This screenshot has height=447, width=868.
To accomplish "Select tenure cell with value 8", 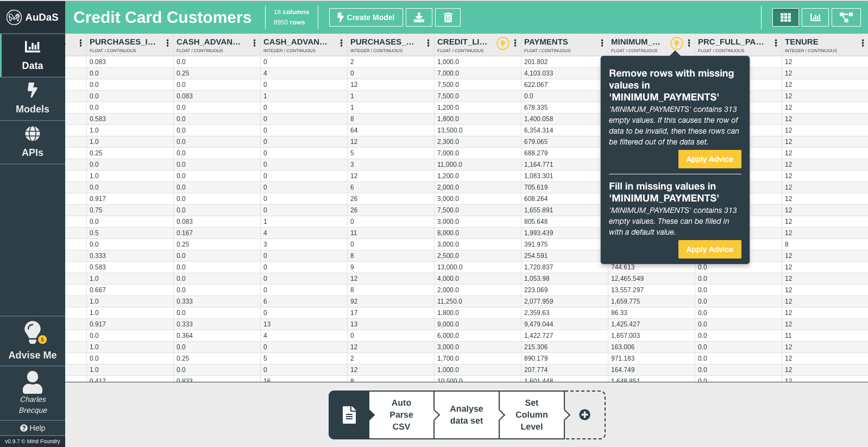I will click(x=825, y=244).
